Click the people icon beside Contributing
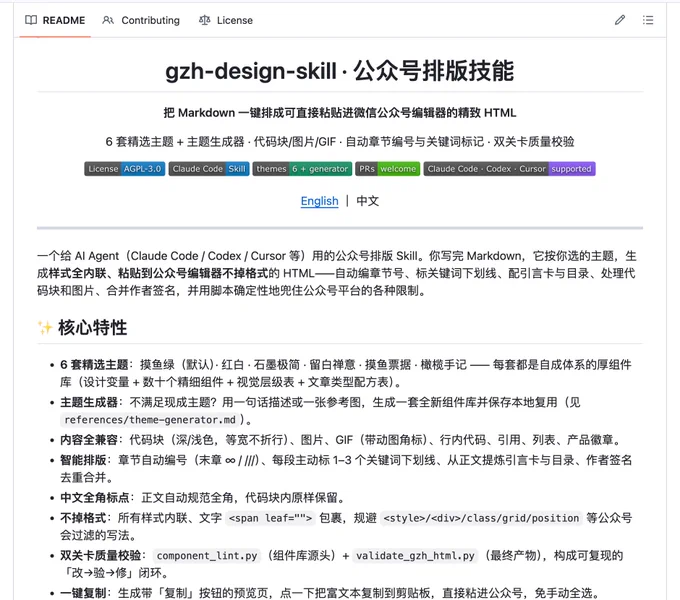The image size is (680, 600). pyautogui.click(x=108, y=20)
